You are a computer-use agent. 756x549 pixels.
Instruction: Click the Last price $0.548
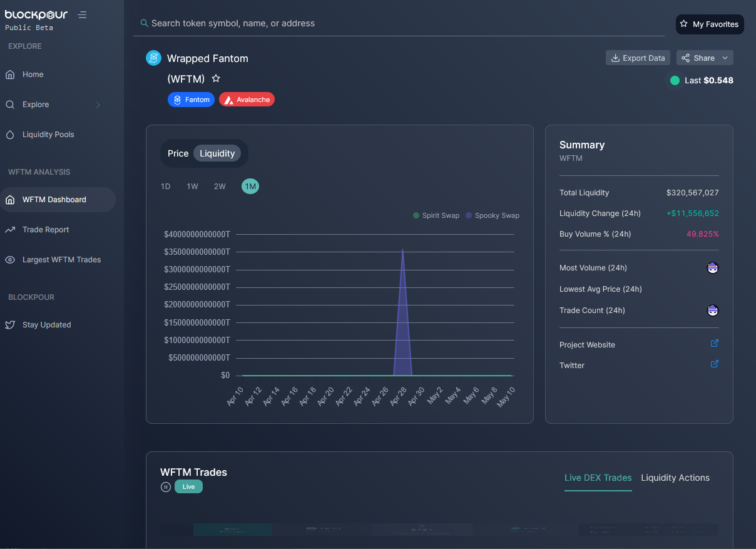click(718, 80)
